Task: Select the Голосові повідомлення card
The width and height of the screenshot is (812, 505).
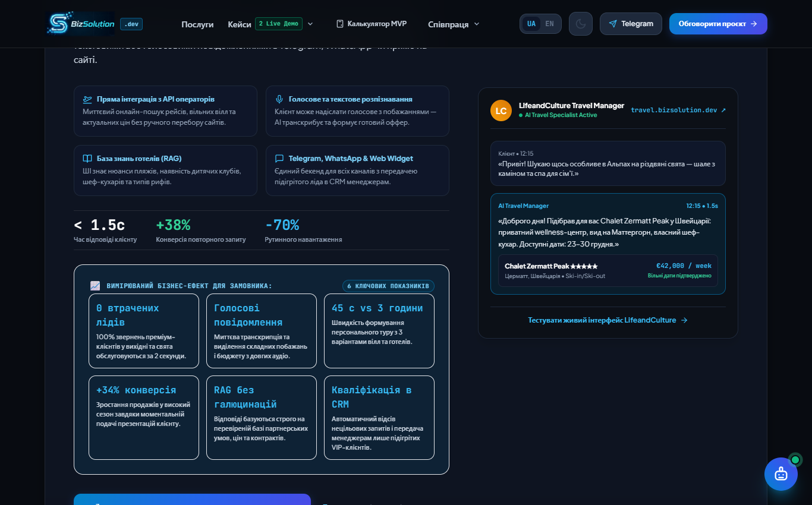Action: [x=262, y=331]
